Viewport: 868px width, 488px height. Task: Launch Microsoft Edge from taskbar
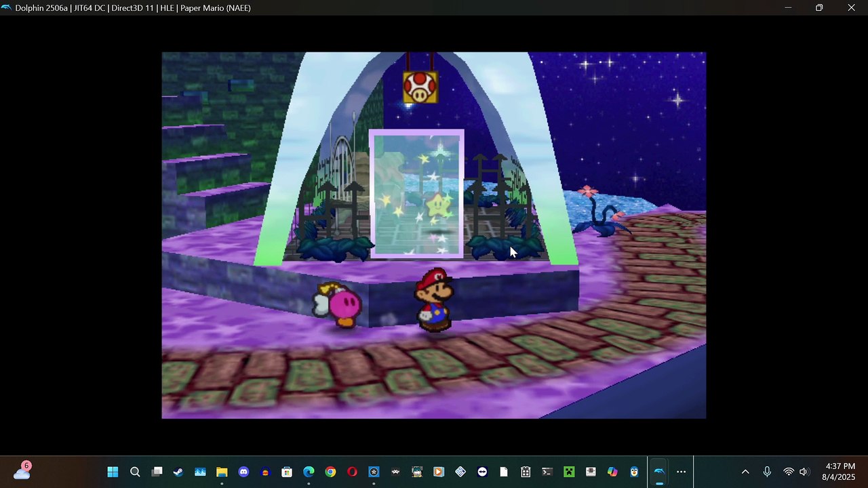click(309, 472)
